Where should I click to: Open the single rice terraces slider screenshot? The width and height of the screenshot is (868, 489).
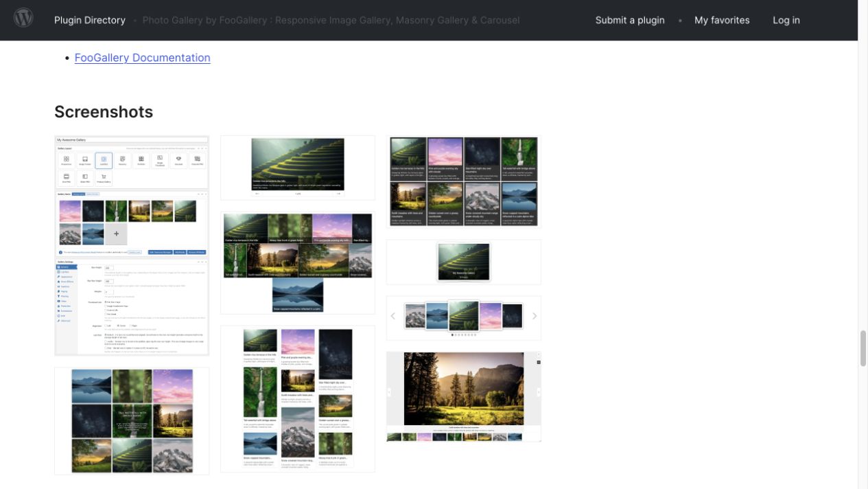pos(298,168)
